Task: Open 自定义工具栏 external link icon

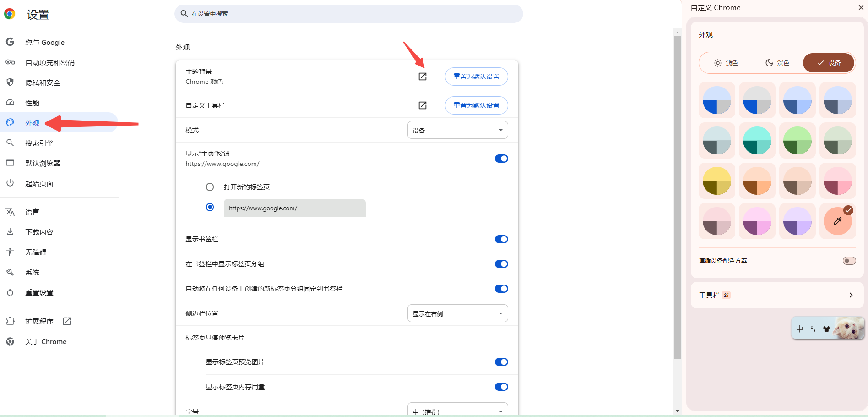Action: point(423,105)
